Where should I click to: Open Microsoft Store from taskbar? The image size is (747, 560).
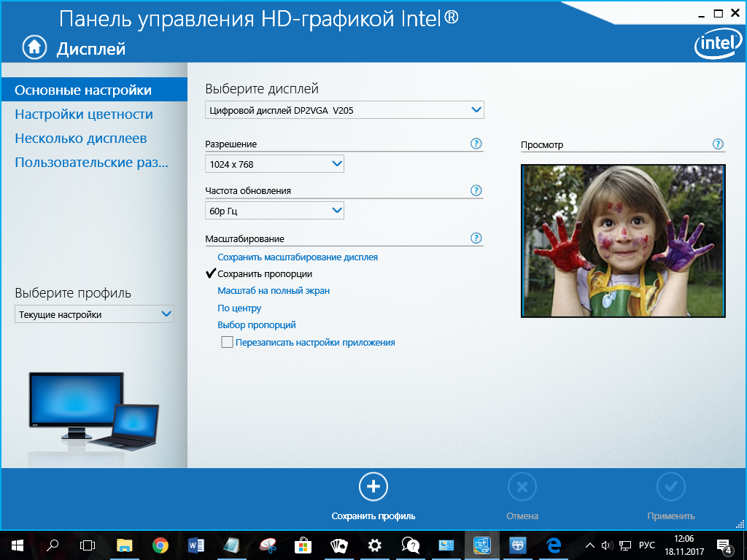coord(303,545)
